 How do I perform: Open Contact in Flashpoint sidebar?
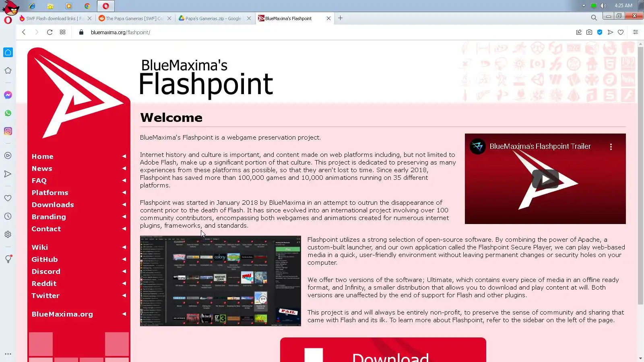click(46, 229)
